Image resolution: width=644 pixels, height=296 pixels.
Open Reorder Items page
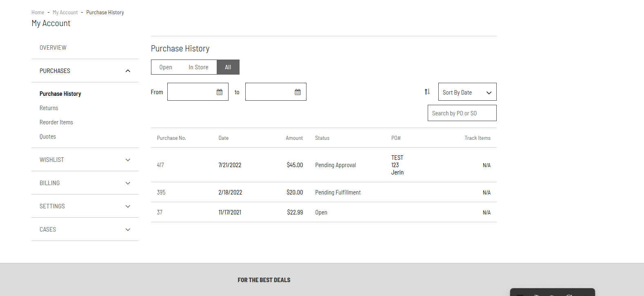pos(56,122)
